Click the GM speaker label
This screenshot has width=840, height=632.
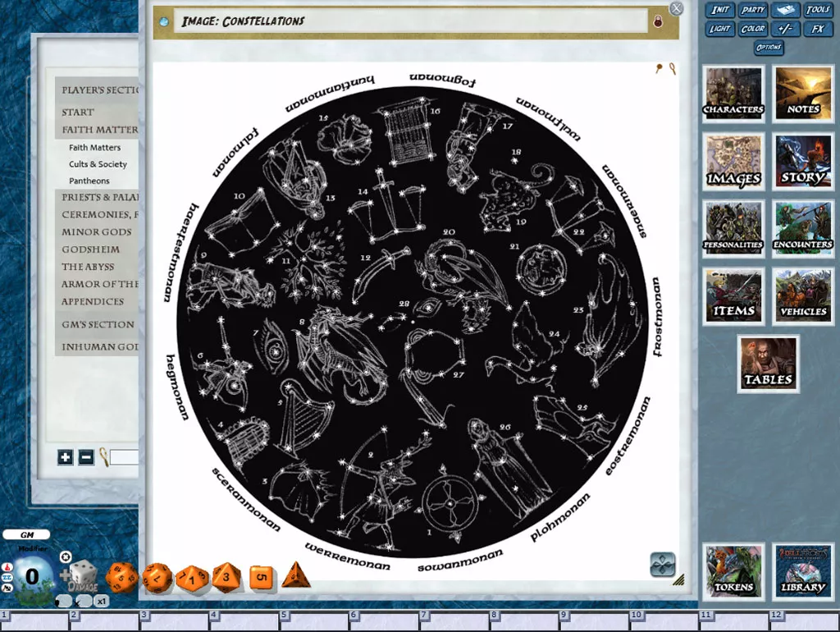pos(26,534)
